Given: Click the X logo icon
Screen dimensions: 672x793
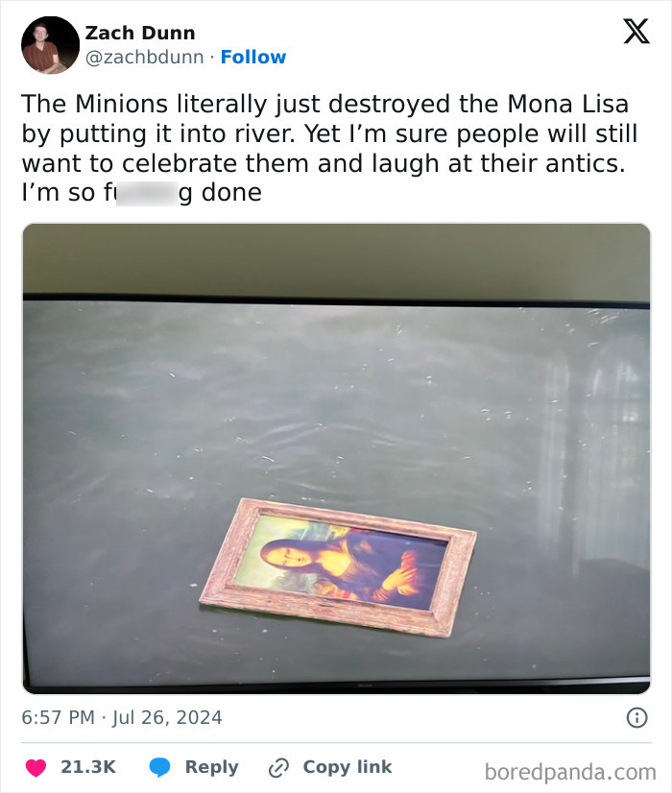Looking at the screenshot, I should [636, 32].
